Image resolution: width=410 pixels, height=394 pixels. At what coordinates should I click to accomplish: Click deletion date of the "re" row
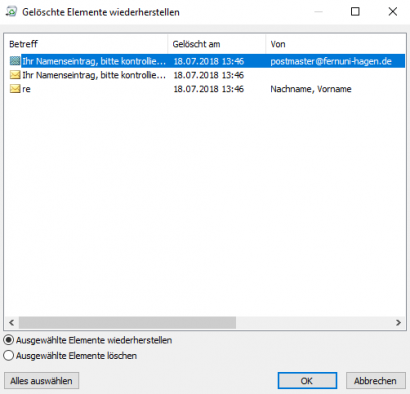coord(209,89)
